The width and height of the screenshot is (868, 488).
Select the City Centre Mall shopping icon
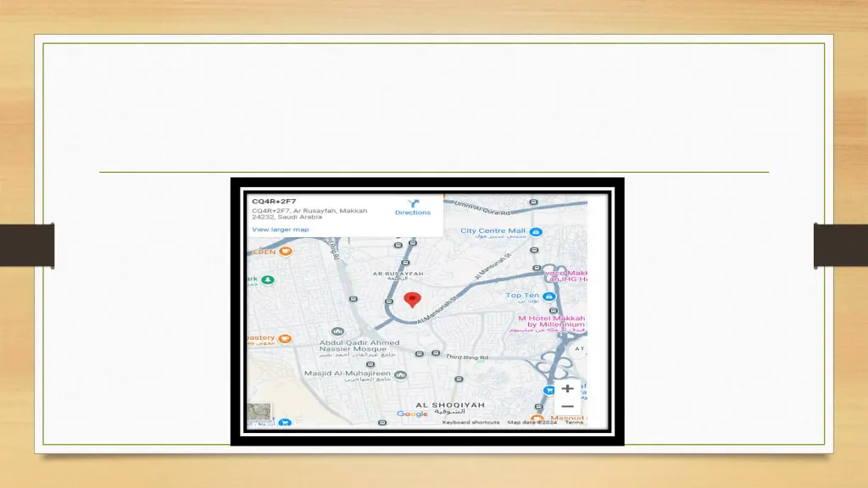point(536,232)
